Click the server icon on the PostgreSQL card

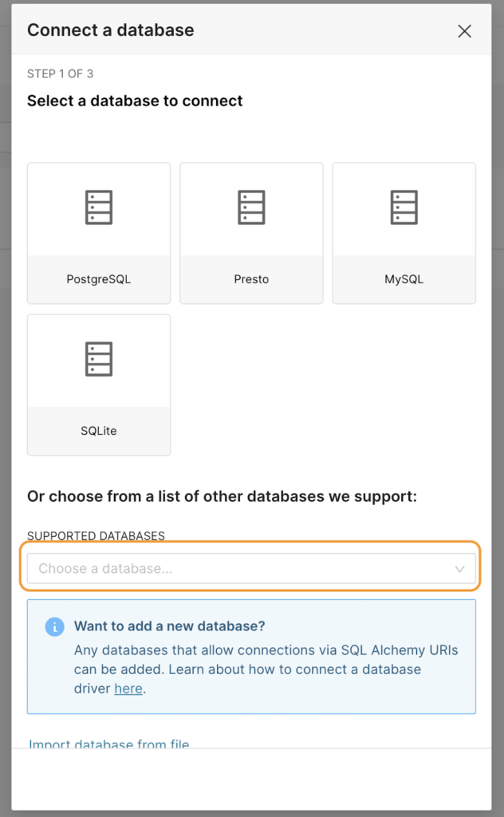point(99,207)
